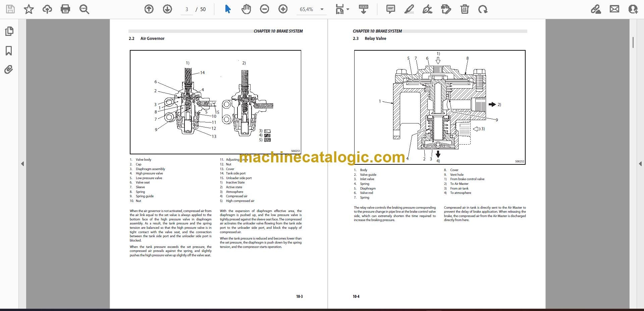Expand the left navigation pane

[22, 164]
